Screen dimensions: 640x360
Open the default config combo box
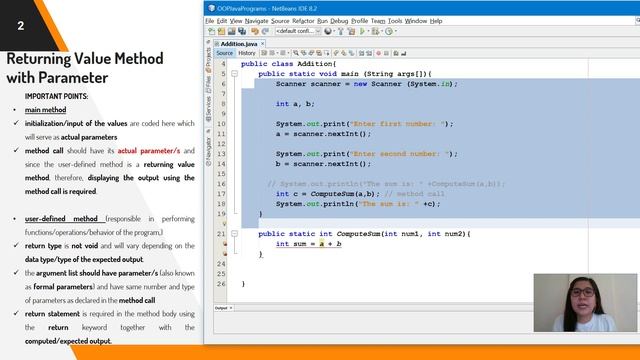coord(298,31)
